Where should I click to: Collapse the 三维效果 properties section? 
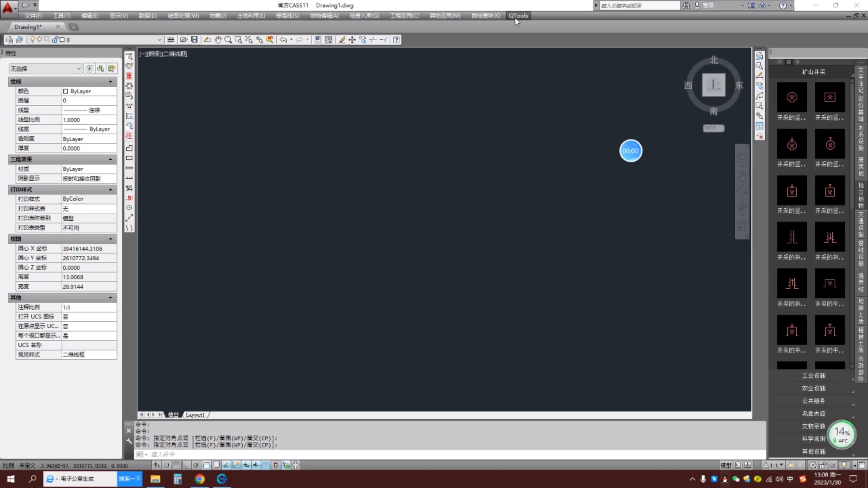tap(110, 160)
